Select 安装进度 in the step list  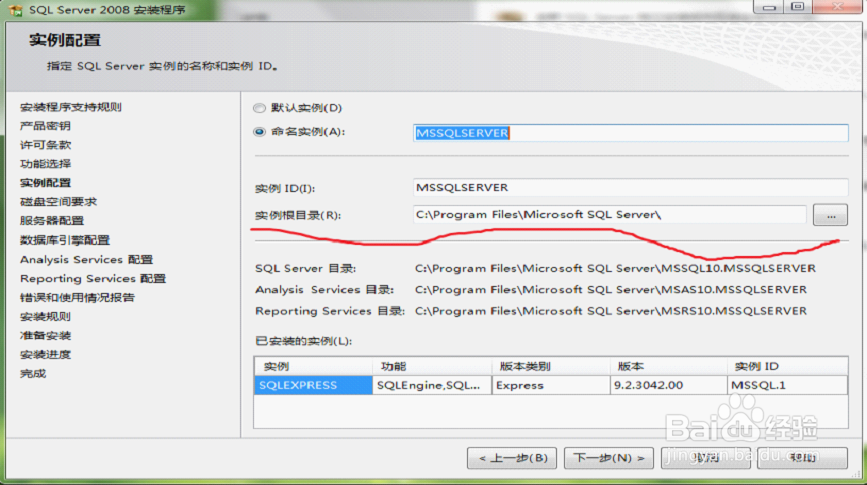pyautogui.click(x=45, y=354)
